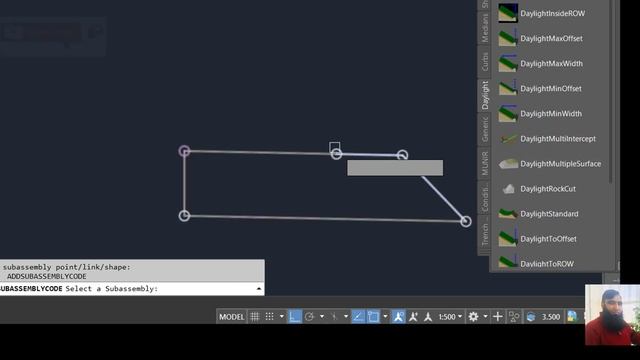Viewport: 640px width, 360px height.
Task: Select the DaylightToOffset subassembly
Action: click(x=537, y=239)
